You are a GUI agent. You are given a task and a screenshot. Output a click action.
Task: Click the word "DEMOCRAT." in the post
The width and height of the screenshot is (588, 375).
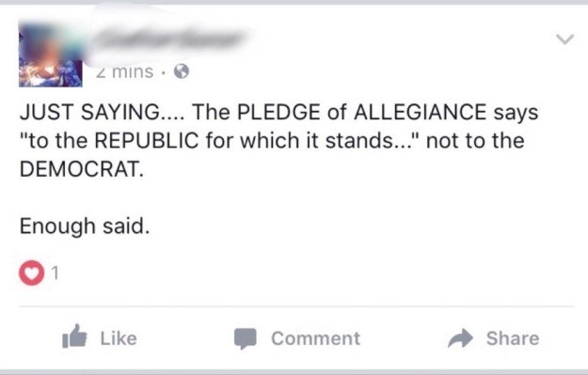coord(81,169)
